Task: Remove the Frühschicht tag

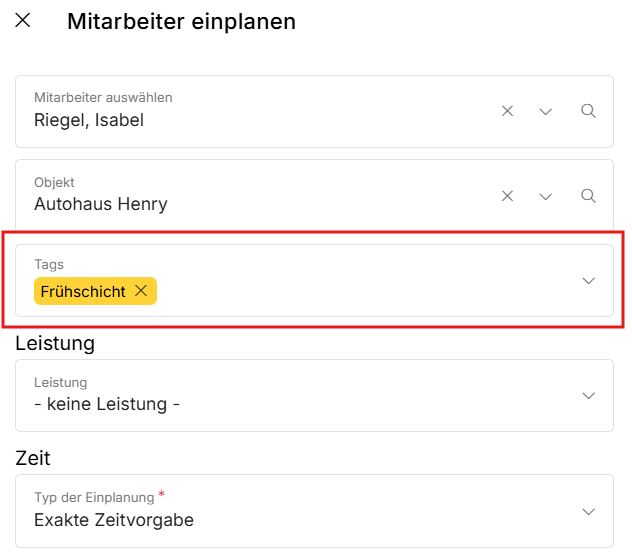Action: pyautogui.click(x=141, y=291)
